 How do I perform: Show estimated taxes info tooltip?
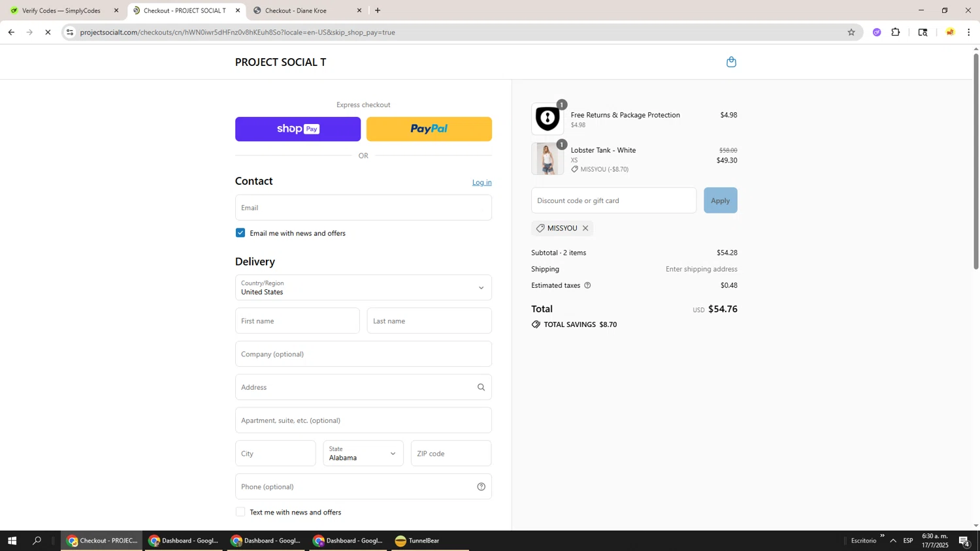pos(587,285)
